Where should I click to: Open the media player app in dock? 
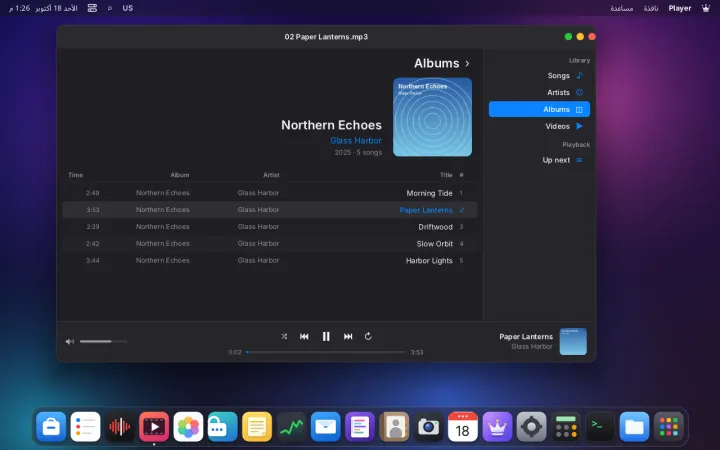(x=154, y=427)
